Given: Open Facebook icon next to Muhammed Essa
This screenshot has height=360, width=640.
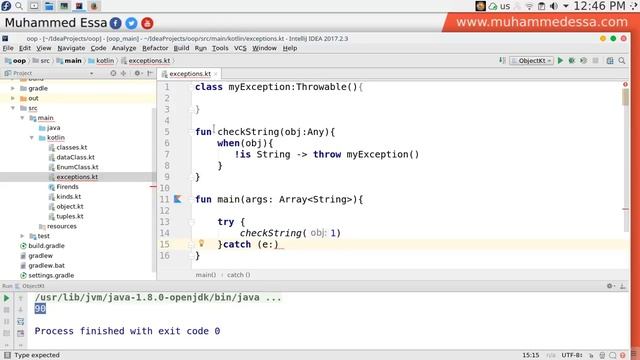Looking at the screenshot, I should coord(116,23).
